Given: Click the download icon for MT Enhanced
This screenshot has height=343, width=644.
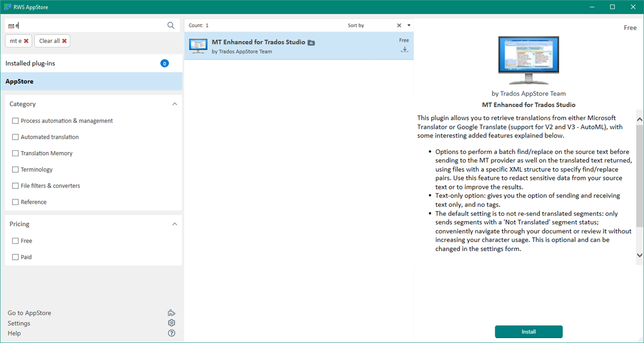Looking at the screenshot, I should coord(405,50).
